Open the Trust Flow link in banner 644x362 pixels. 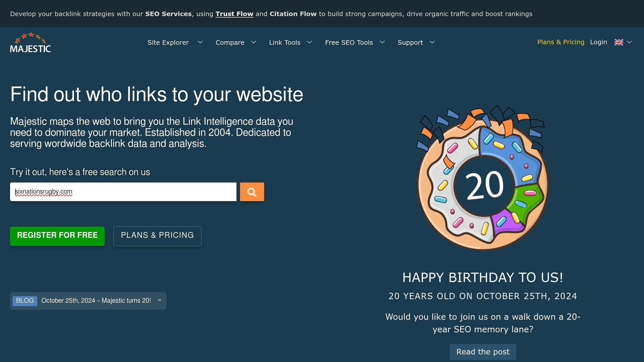click(234, 14)
